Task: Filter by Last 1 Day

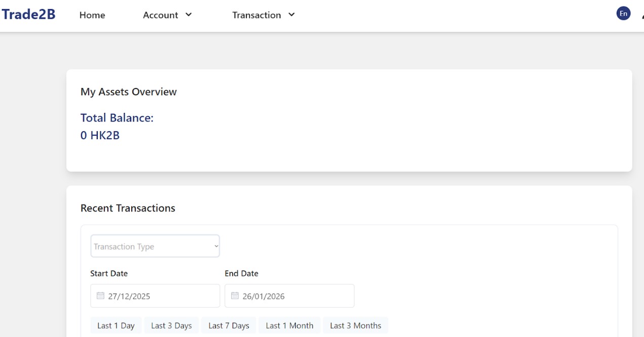Action: [x=116, y=325]
